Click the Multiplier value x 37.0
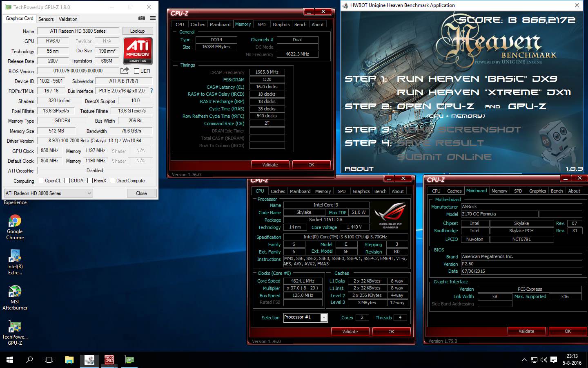 click(303, 288)
